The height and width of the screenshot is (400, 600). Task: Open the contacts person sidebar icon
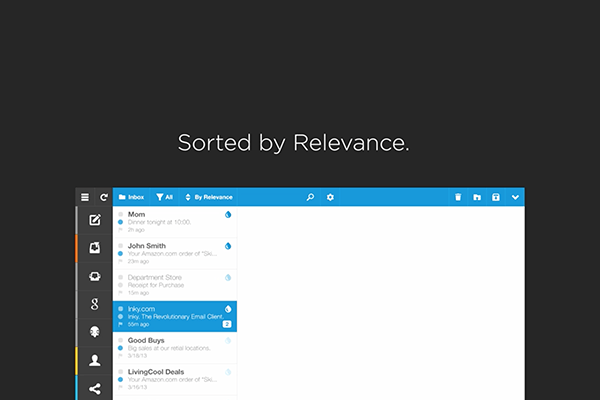click(x=95, y=360)
